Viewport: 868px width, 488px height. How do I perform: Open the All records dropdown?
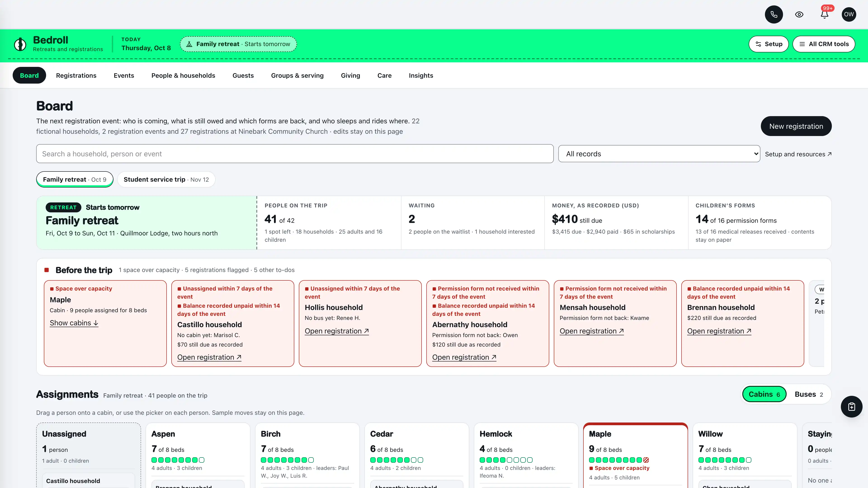click(659, 154)
